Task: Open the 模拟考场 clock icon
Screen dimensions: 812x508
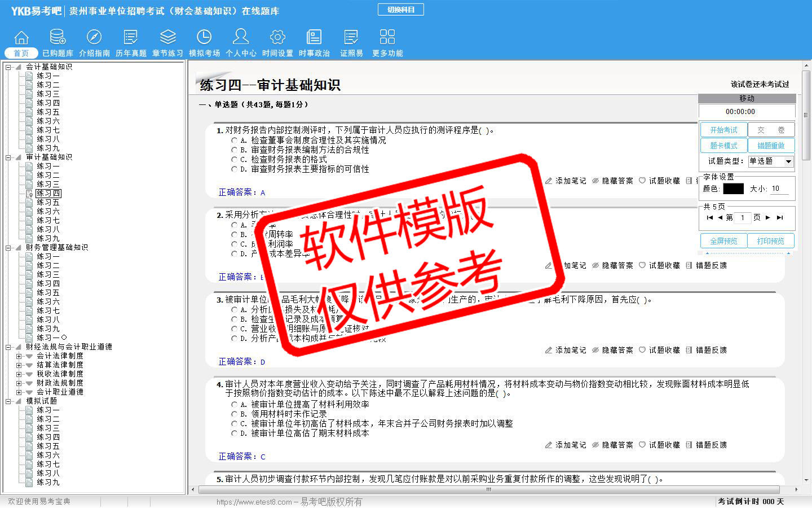Action: point(204,38)
